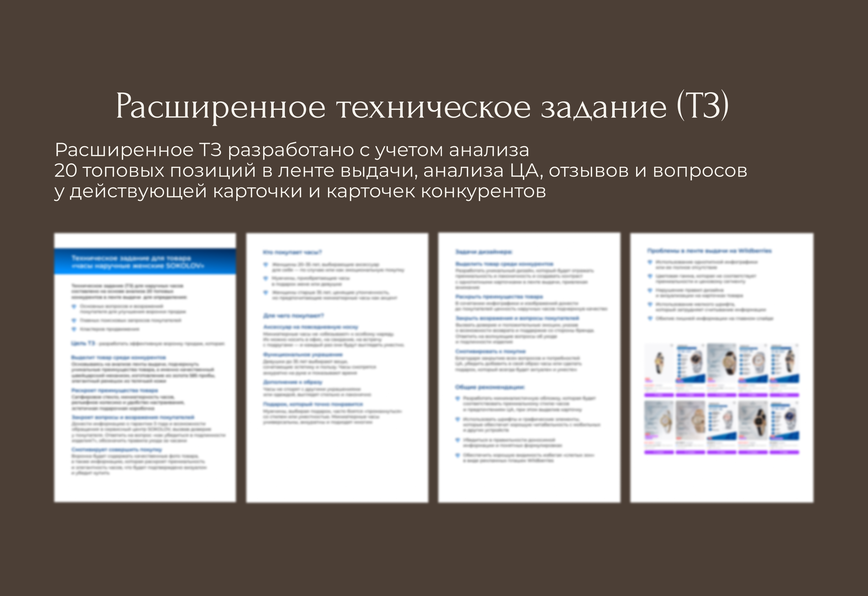Select the black-strap watch card in bottom row

(753, 421)
